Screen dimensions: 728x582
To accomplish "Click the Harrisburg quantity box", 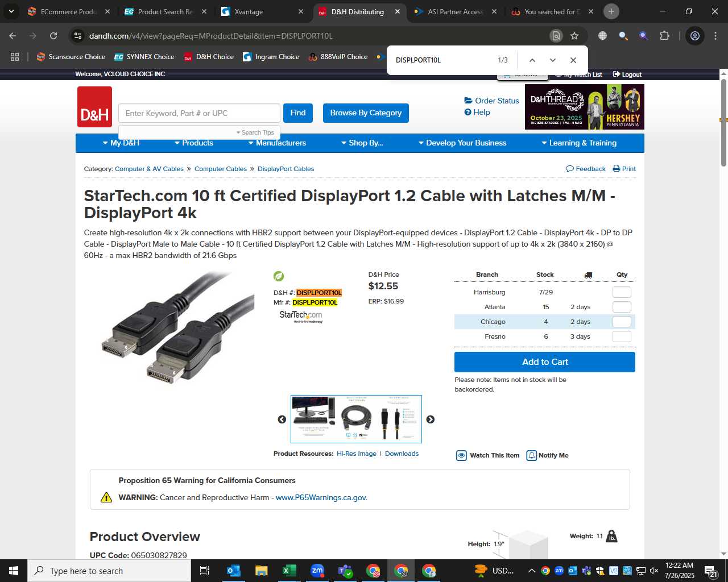I will pyautogui.click(x=622, y=292).
